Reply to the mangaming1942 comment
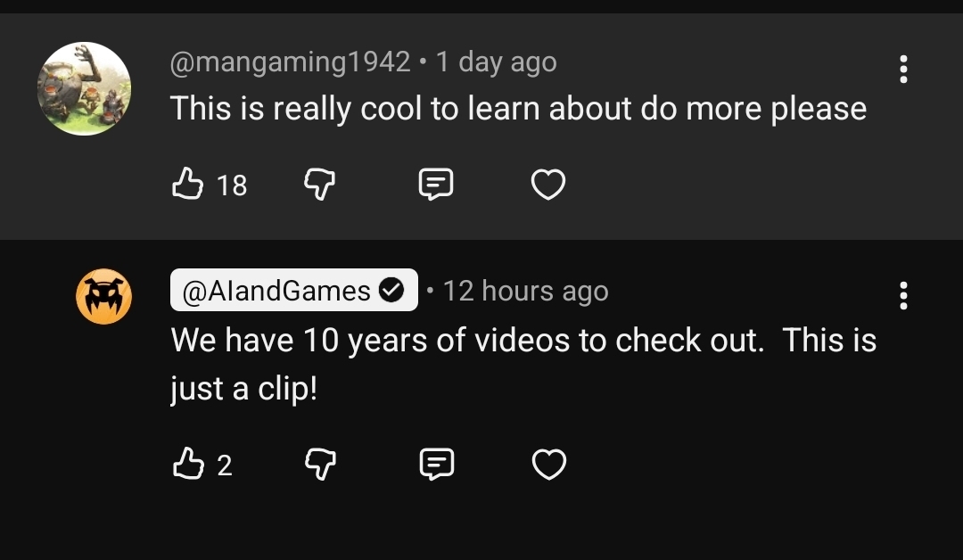 pos(436,185)
